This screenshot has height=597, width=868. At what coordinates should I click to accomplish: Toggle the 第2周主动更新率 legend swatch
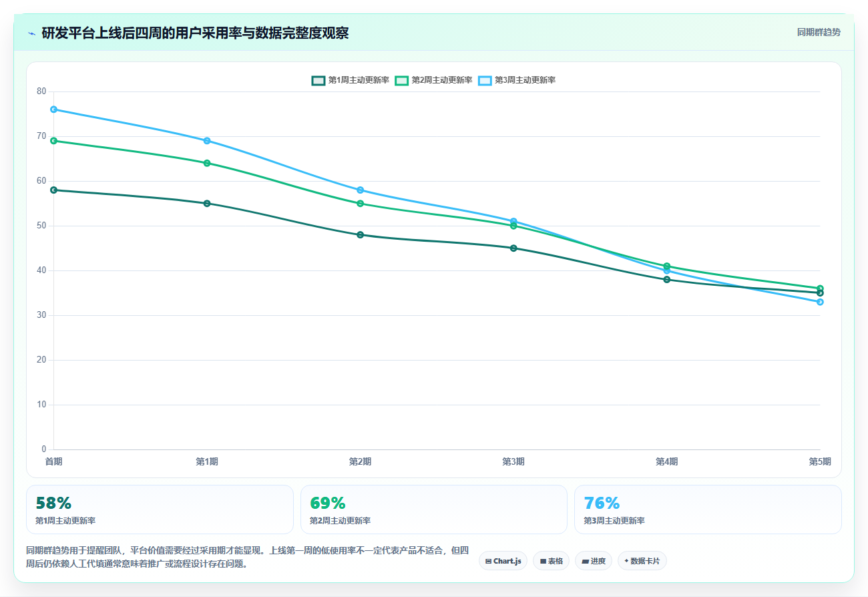coord(401,80)
